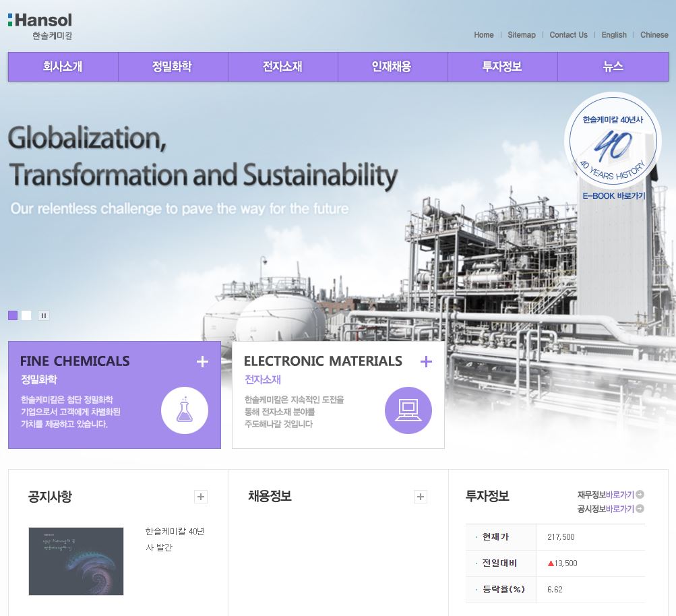Click E-BOOK 바로가기 link
Screen dimensions: 676x616
pyautogui.click(x=614, y=195)
